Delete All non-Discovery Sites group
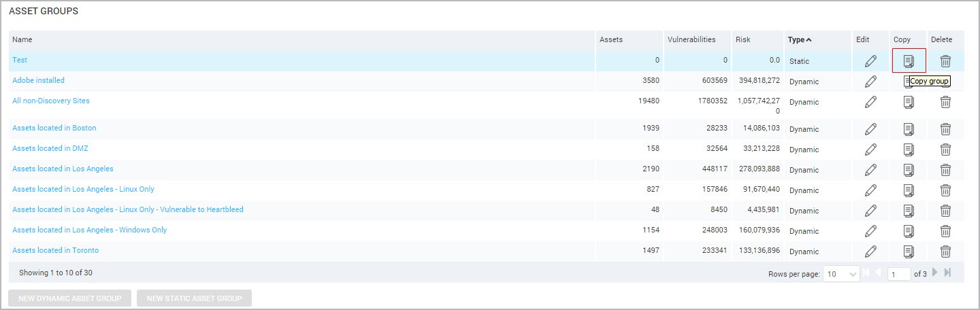 [x=945, y=102]
